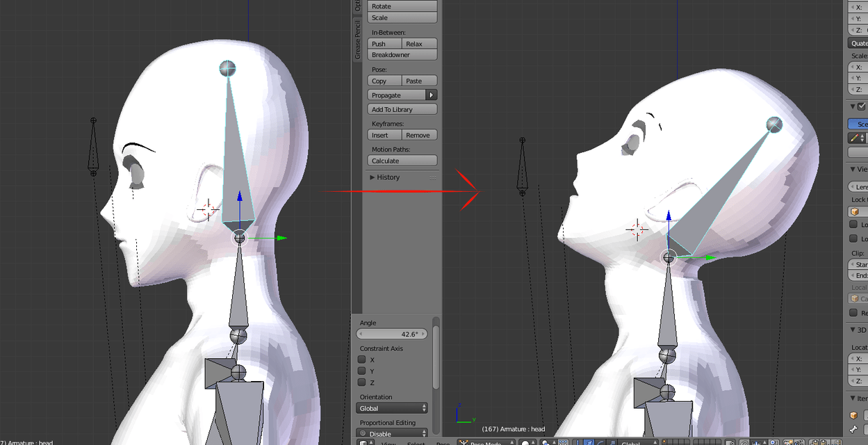
Task: Select the translate manipulator icon
Action: [589, 441]
